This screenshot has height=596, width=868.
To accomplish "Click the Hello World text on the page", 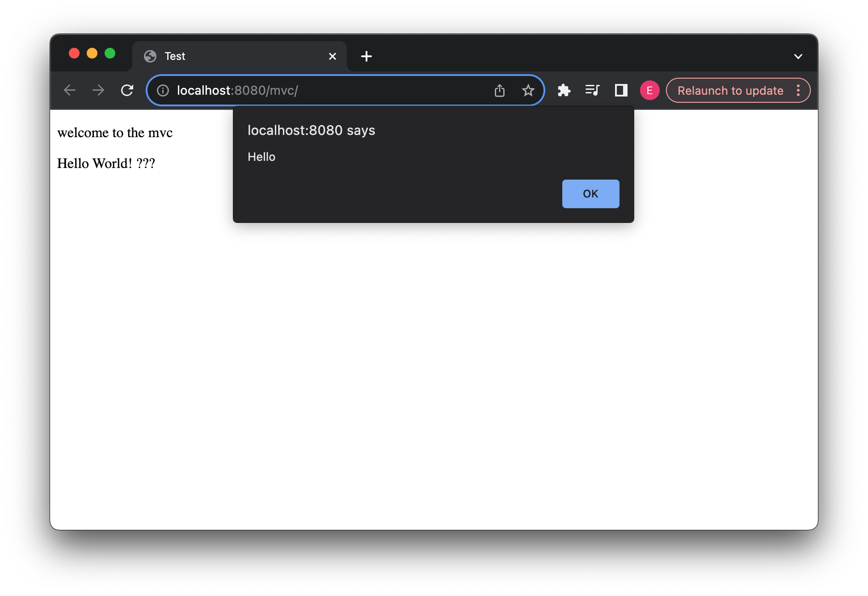I will coord(106,163).
